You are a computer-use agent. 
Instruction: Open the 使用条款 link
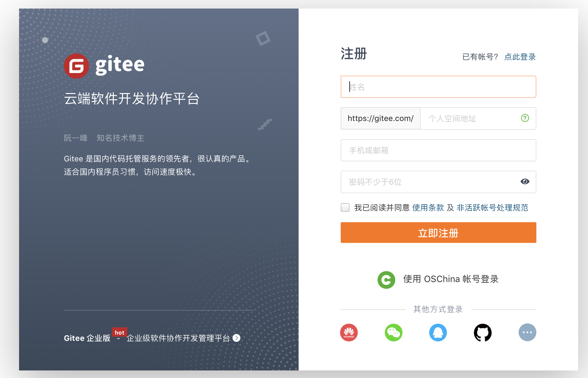[x=428, y=208]
